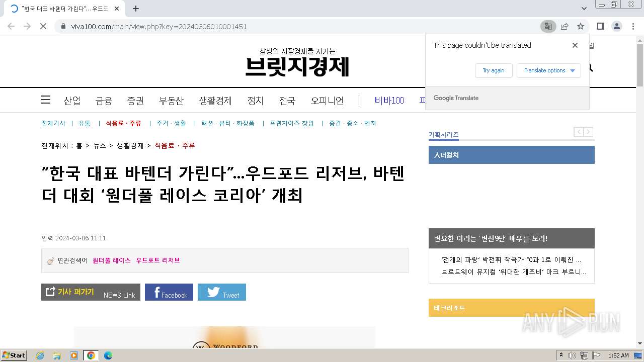Open the 산업 menu section
Image resolution: width=644 pixels, height=362 pixels.
click(72, 101)
